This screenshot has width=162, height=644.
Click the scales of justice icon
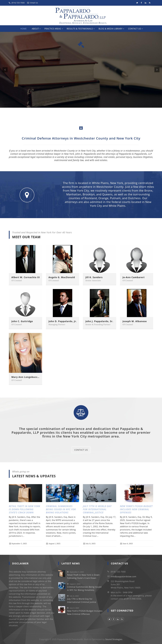[81, 412]
